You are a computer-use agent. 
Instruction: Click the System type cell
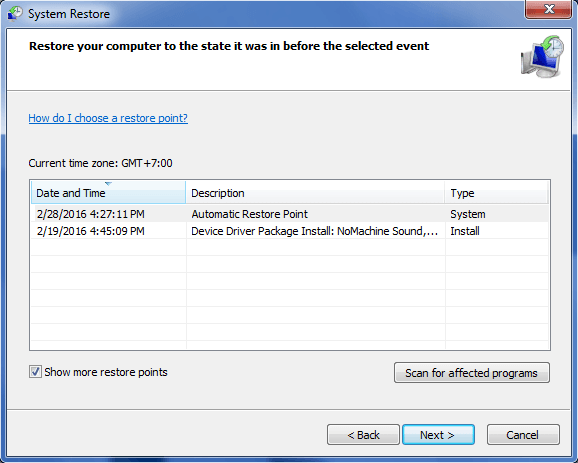468,214
